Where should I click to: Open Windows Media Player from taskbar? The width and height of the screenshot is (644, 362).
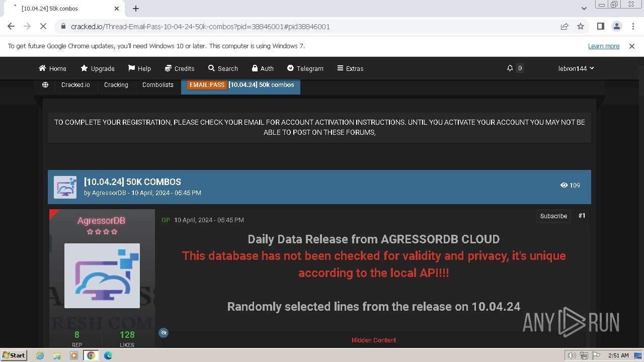tap(74, 355)
